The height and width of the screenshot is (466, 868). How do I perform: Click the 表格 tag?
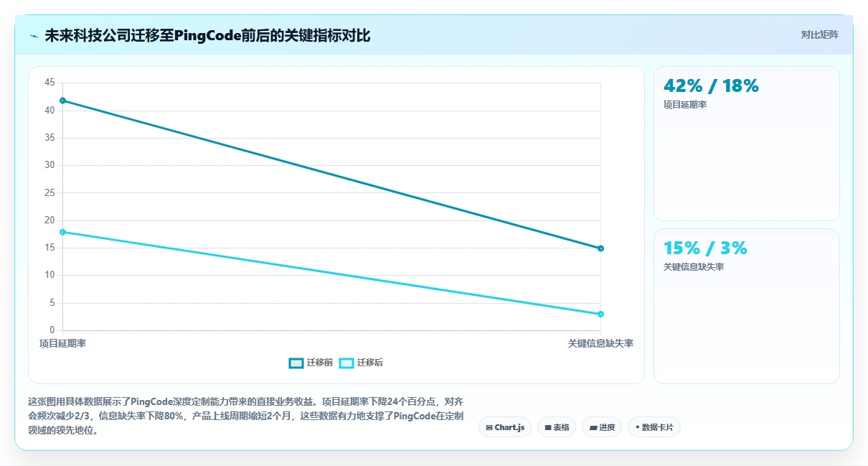[x=557, y=427]
